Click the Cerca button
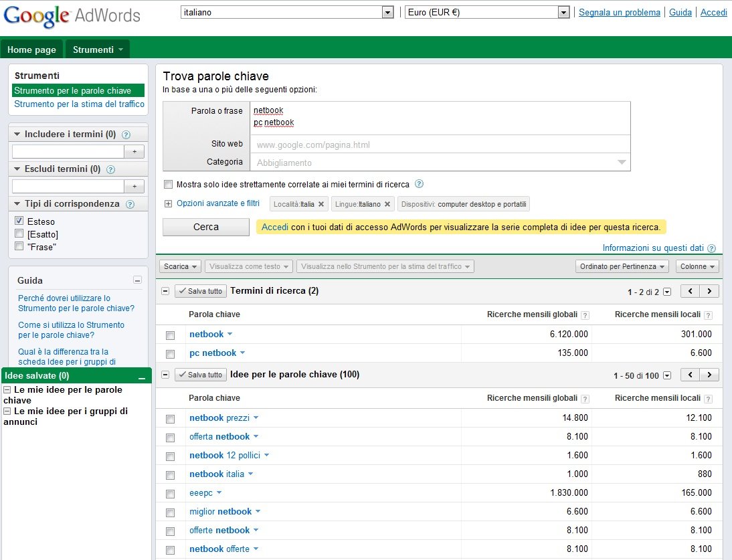732x560 pixels. click(x=206, y=227)
